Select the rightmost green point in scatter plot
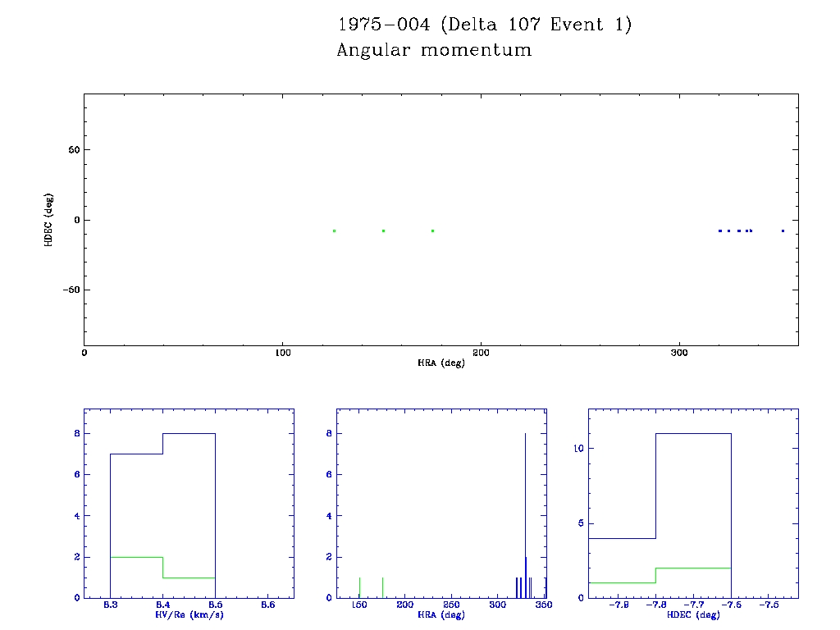The height and width of the screenshot is (630, 840). (x=432, y=231)
